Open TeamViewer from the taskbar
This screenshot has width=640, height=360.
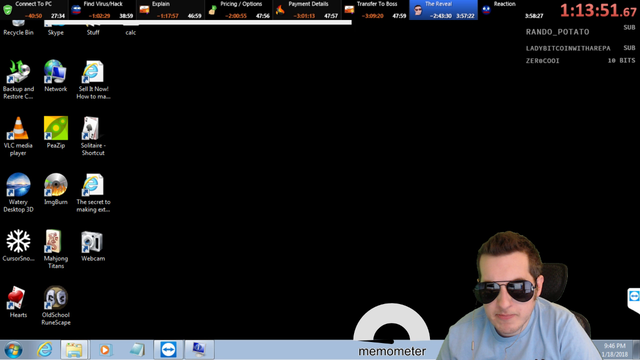[168, 350]
